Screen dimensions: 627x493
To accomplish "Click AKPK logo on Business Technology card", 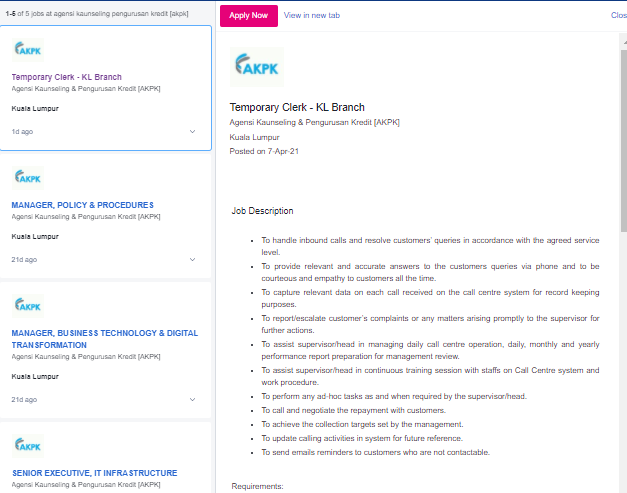I will tap(28, 305).
